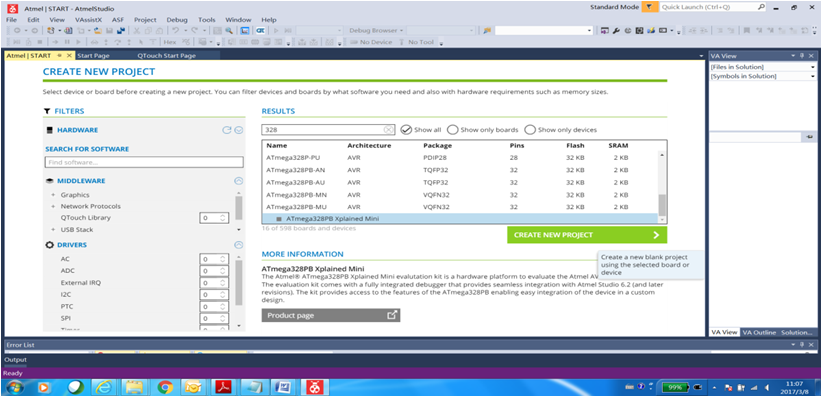Click the media player taskbar icon
This screenshot has height=397, width=822.
point(45,388)
